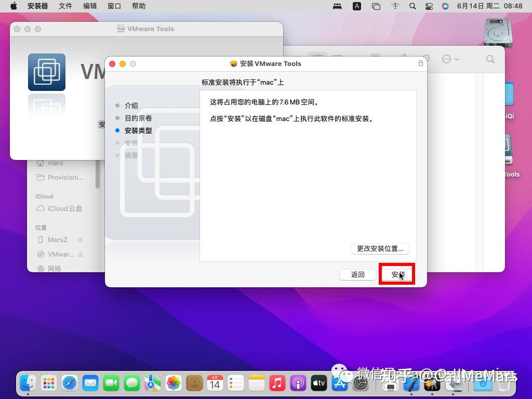Viewport: 532px width, 399px height.
Task: Click the Finder sidebar scrollbar
Action: tap(98, 174)
